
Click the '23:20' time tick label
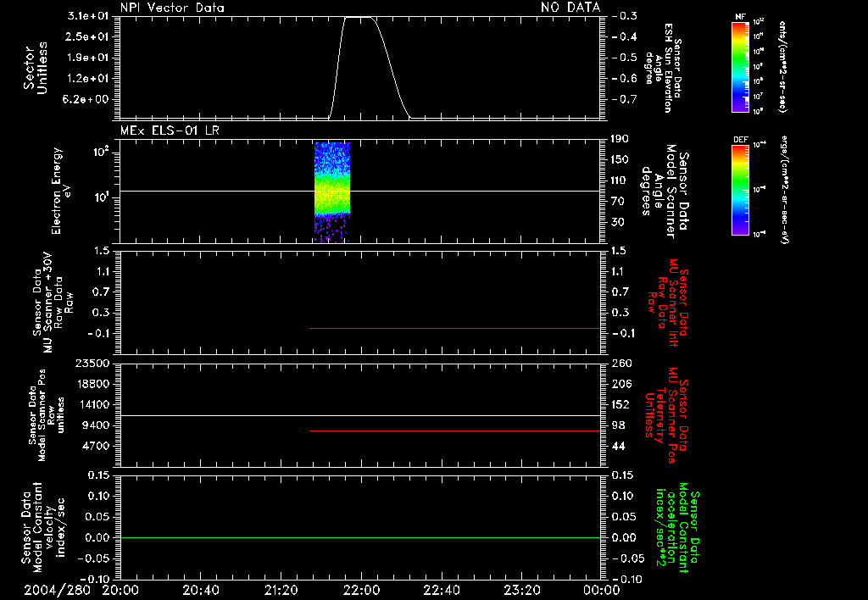(x=521, y=590)
